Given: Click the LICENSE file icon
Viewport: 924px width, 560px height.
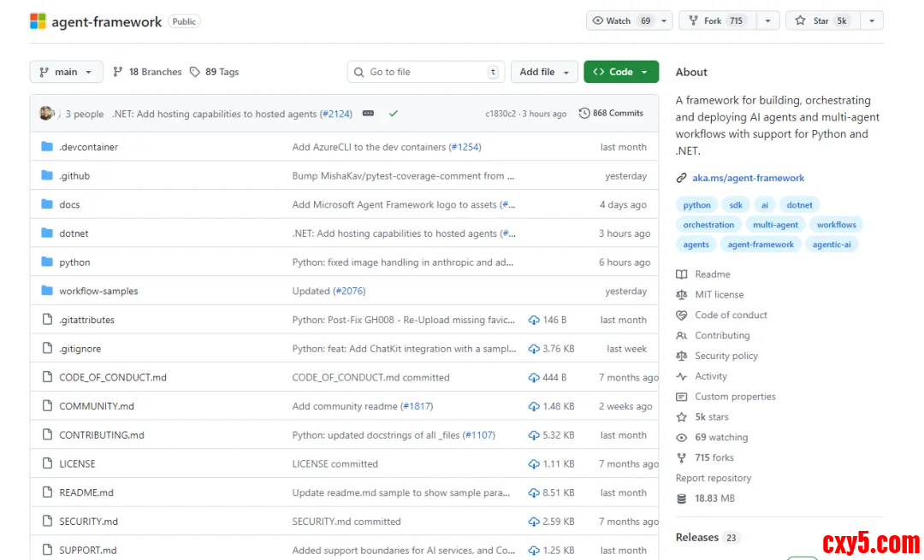Looking at the screenshot, I should click(47, 463).
